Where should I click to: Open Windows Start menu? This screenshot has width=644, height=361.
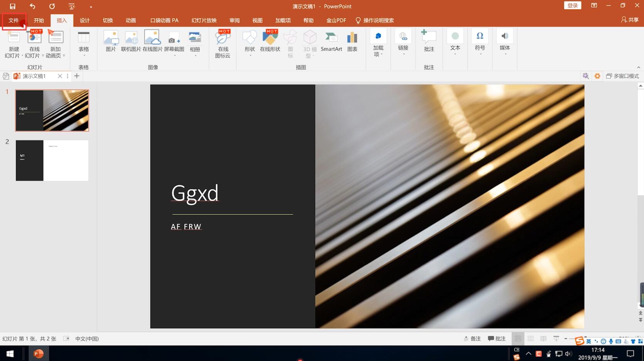[10, 354]
